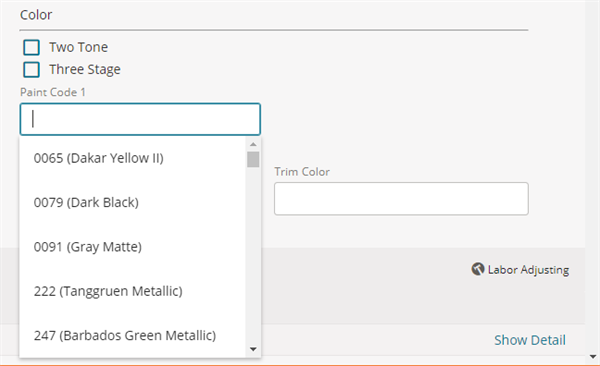Choose 247 (Barbados Green Metallic) option
600x366 pixels.
pyautogui.click(x=132, y=336)
